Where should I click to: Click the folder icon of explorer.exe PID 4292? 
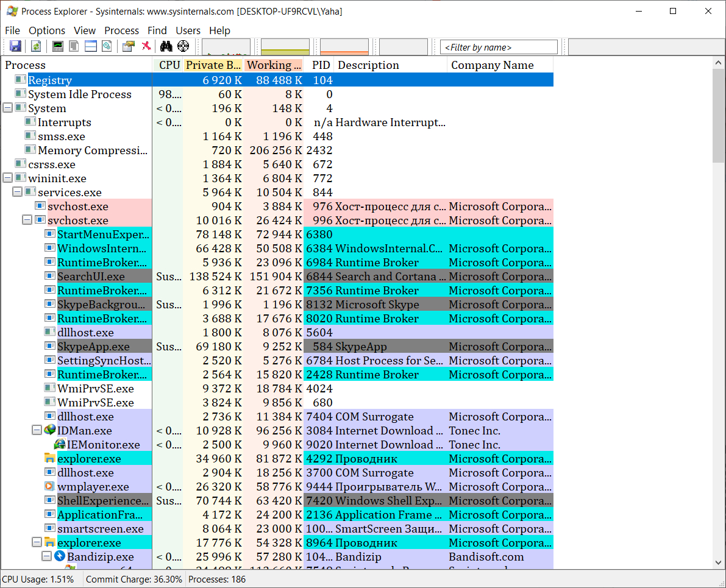tap(49, 458)
